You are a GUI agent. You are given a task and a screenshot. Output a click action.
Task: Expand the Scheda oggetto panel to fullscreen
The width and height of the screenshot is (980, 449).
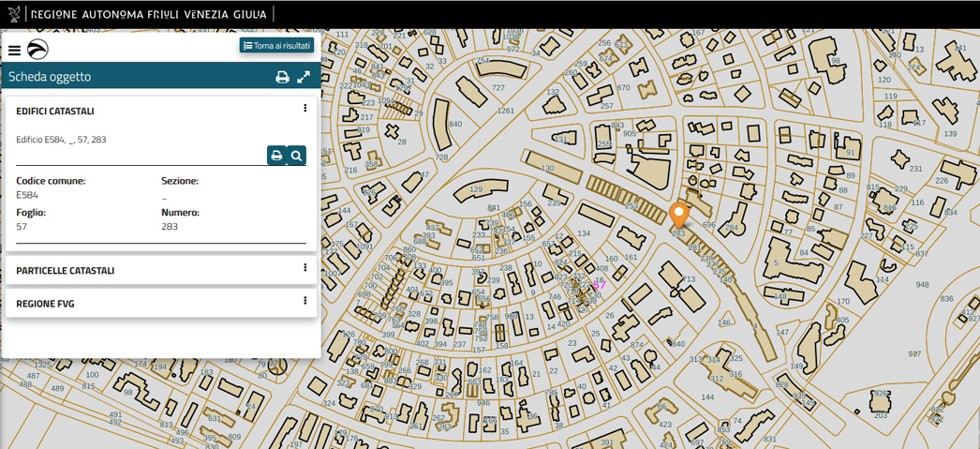304,77
